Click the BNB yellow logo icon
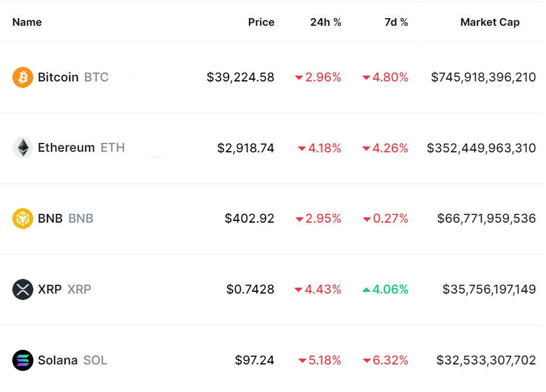This screenshot has height=392, width=546. (23, 219)
